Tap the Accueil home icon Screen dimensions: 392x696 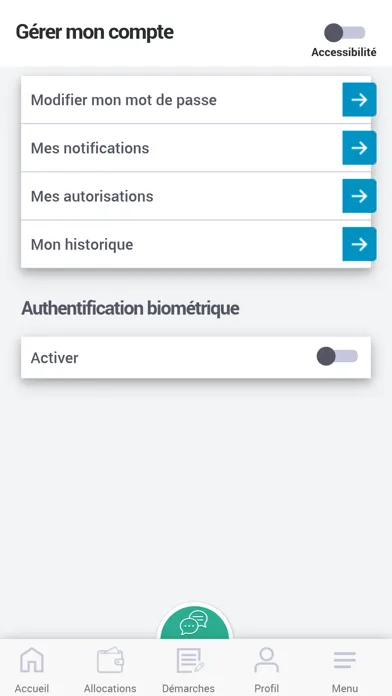point(32,660)
